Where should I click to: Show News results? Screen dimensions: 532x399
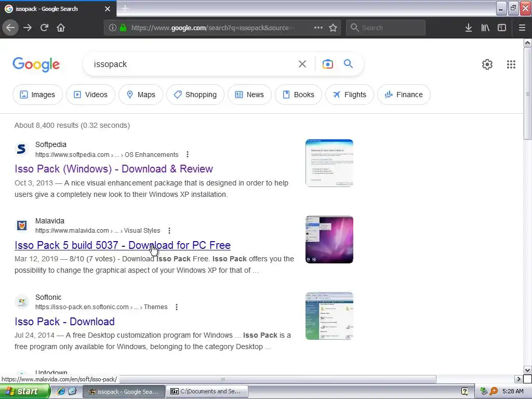tap(249, 95)
